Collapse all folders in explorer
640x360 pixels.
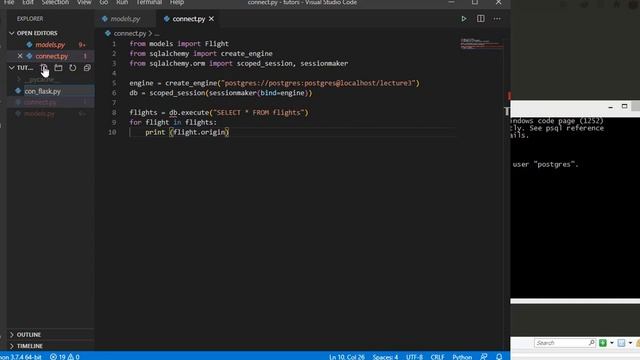[x=87, y=68]
